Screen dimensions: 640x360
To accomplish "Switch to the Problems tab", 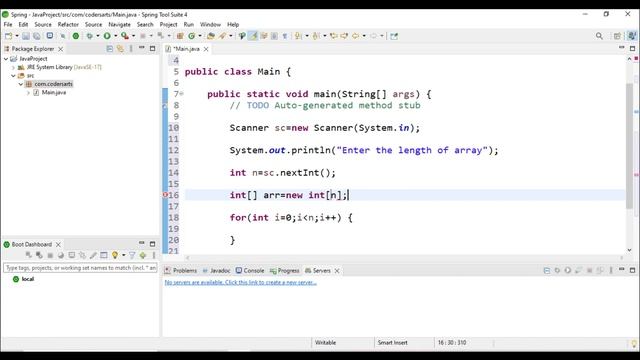I will tap(180, 271).
